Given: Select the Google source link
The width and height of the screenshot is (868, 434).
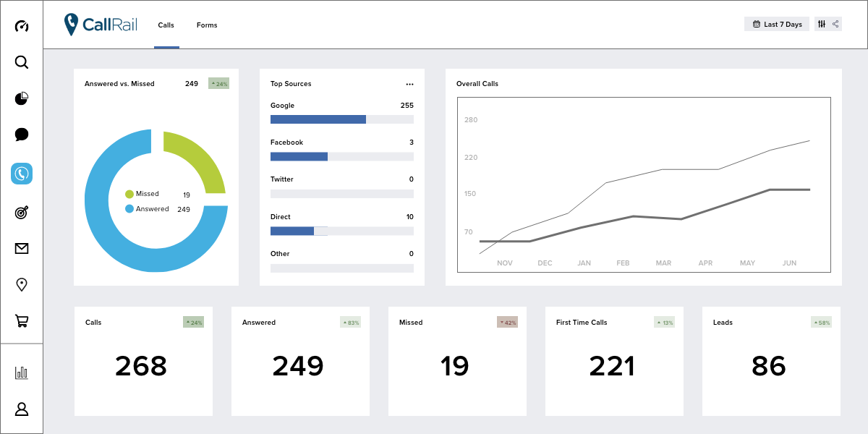Looking at the screenshot, I should coord(281,105).
